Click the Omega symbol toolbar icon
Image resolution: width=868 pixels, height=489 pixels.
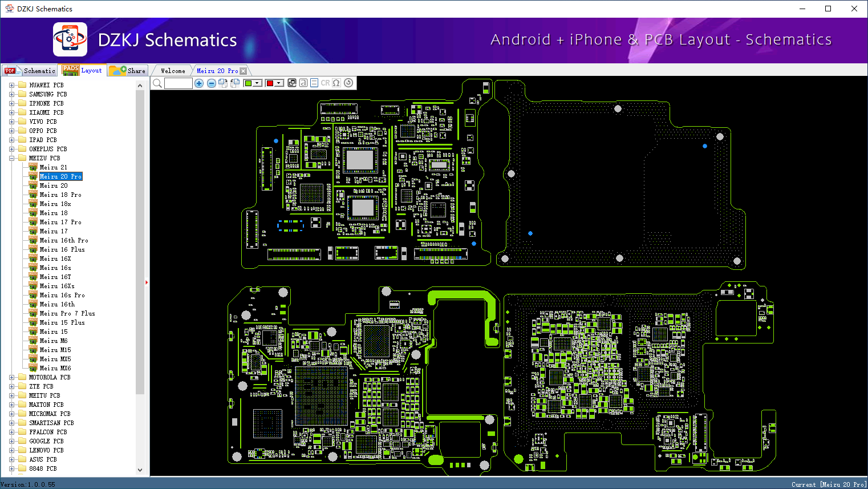pyautogui.click(x=336, y=83)
